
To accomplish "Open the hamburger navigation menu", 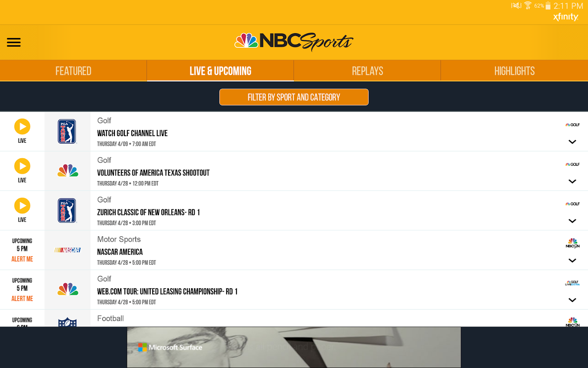I will 13,42.
